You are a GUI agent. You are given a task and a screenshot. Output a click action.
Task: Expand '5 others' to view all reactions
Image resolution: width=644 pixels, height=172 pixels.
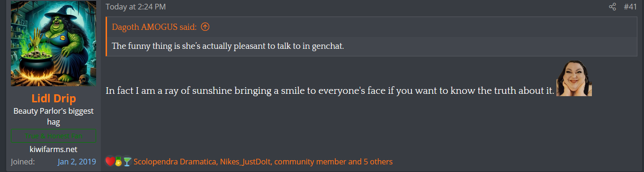pos(378,162)
